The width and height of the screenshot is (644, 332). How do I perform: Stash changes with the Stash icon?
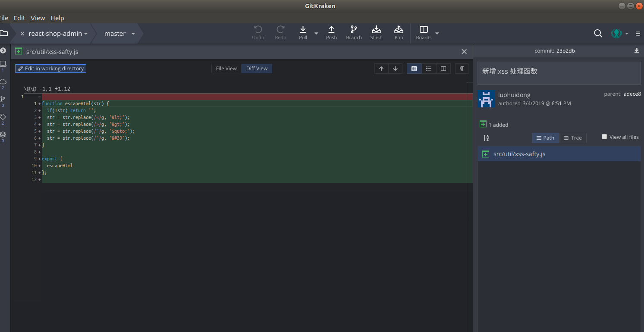376,29
